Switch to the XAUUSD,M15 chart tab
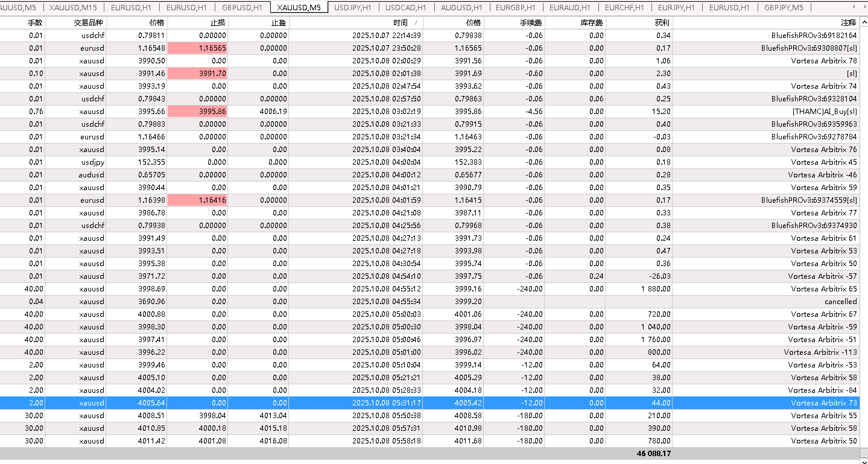Image resolution: width=868 pixels, height=464 pixels. tap(73, 7)
